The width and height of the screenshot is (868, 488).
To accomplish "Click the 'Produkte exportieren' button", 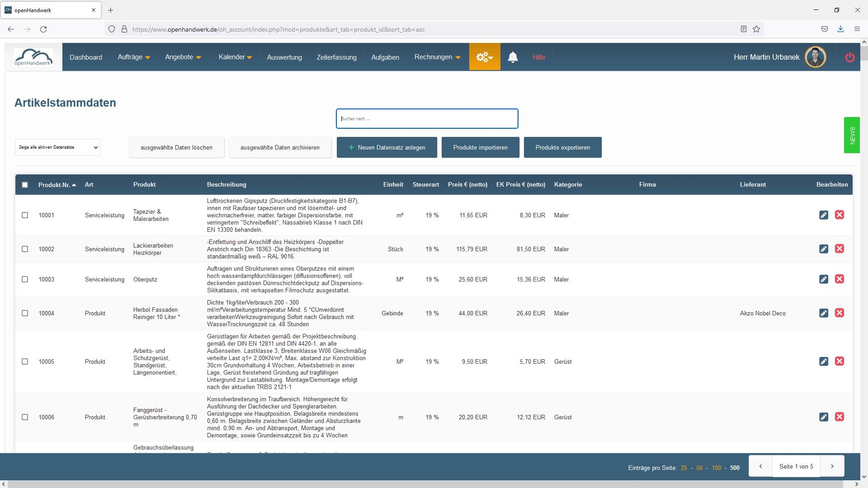I will (x=562, y=147).
